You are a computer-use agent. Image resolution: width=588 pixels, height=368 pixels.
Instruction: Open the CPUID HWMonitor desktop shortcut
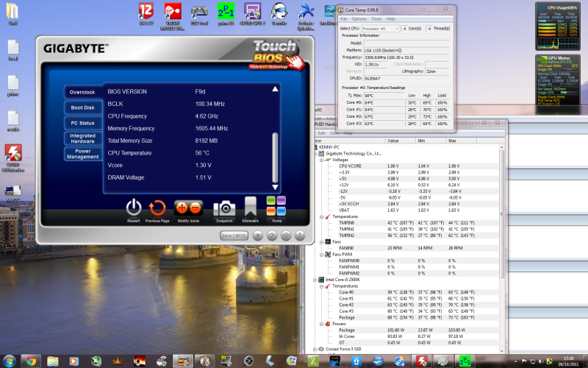coord(13,158)
